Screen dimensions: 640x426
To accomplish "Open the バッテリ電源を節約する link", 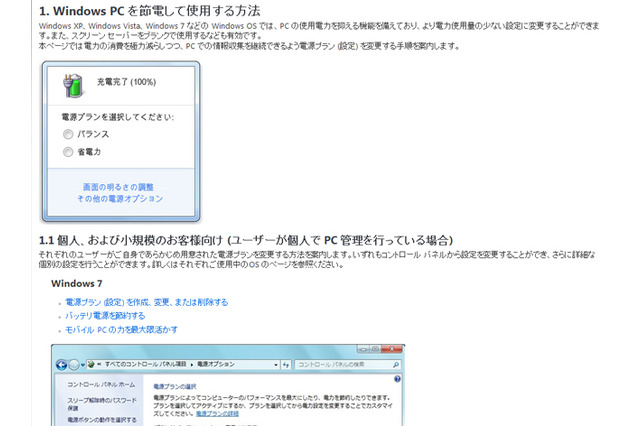I will pos(105,316).
